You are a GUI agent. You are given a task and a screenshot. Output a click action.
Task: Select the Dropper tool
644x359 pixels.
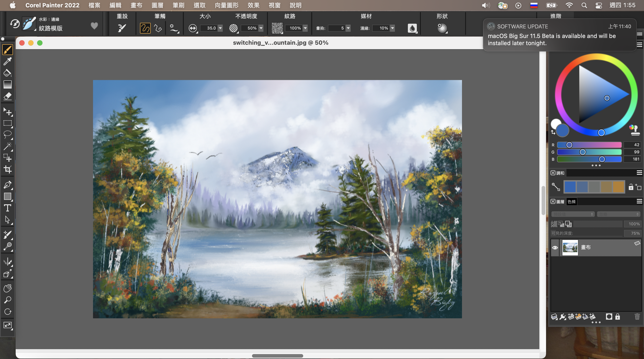[8, 61]
